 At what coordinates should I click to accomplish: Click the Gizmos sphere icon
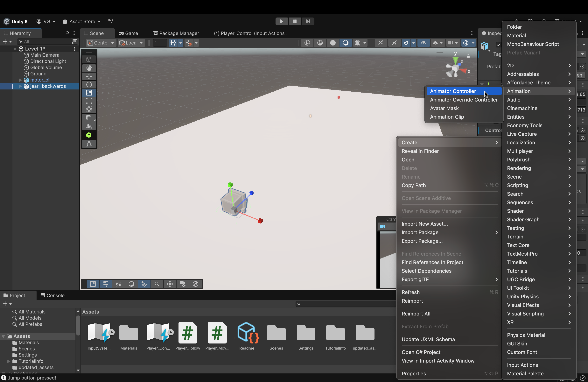[466, 43]
